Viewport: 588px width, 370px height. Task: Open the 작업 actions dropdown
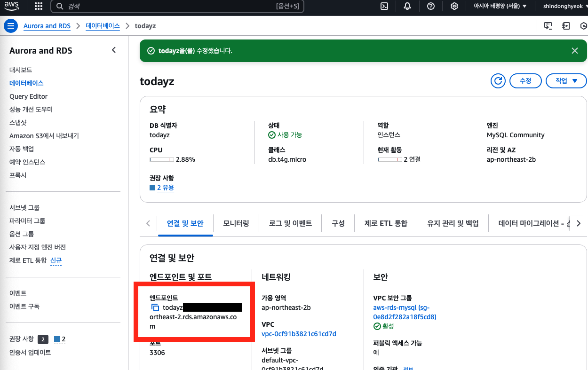tap(566, 81)
